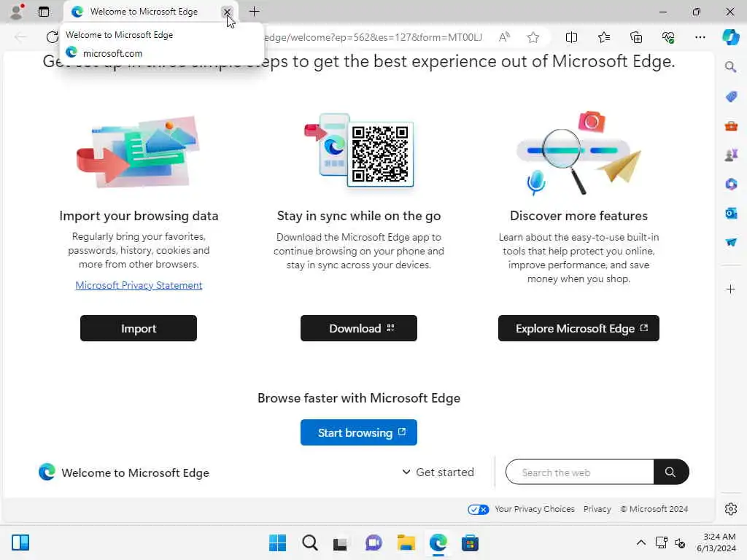Open sidebar settings gear
The image size is (747, 560).
pos(731,509)
